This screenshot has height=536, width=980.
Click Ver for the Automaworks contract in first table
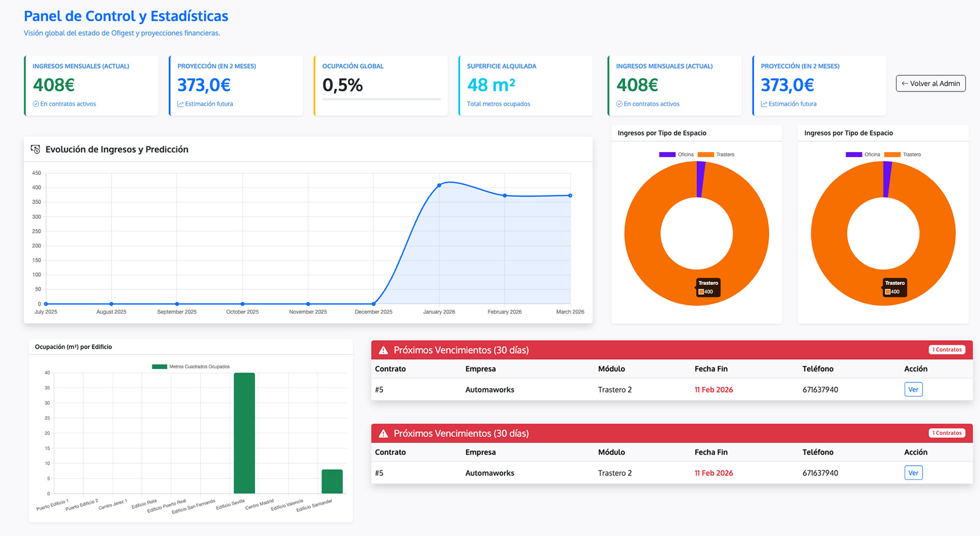click(x=913, y=389)
